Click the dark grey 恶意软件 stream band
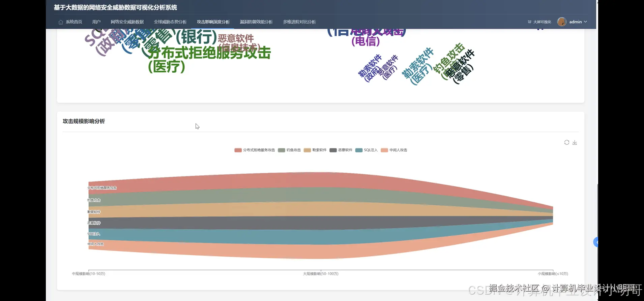Screen dimensions: 644x301 [320, 223]
